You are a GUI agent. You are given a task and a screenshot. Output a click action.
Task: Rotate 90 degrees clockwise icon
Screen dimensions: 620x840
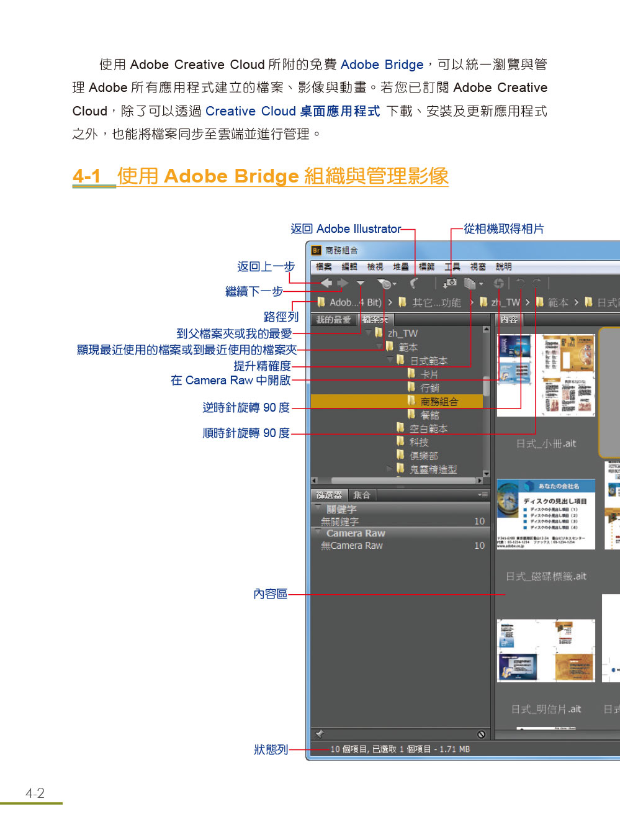click(536, 283)
